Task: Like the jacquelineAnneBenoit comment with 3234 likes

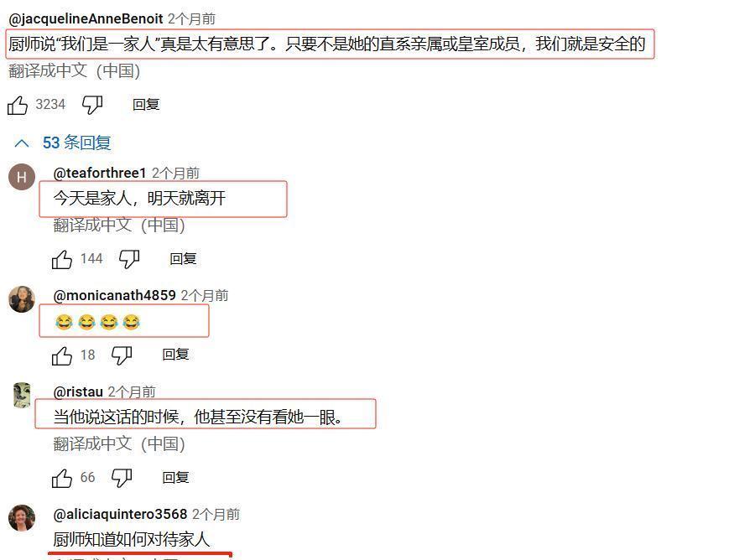Action: point(18,105)
